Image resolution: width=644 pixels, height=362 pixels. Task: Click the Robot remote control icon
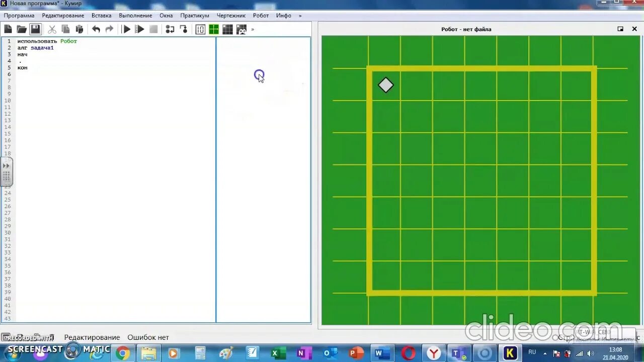[242, 29]
